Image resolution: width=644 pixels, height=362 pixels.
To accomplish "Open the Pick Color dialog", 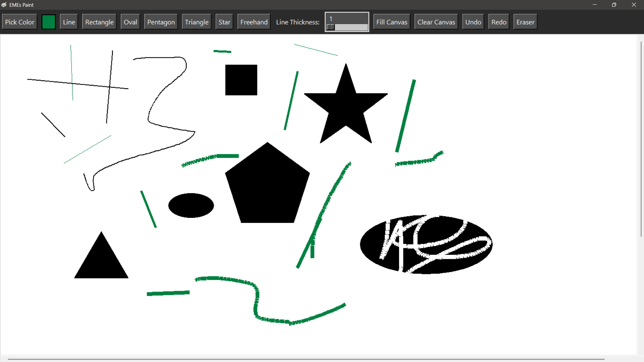I will click(x=19, y=21).
